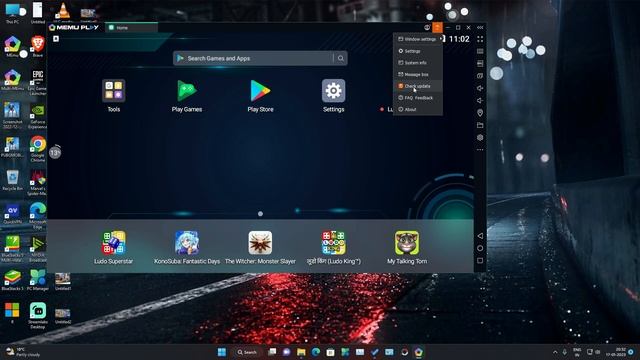The width and height of the screenshot is (640, 360).
Task: Launch KonoSuba: Fantastic Days
Action: pos(187,242)
